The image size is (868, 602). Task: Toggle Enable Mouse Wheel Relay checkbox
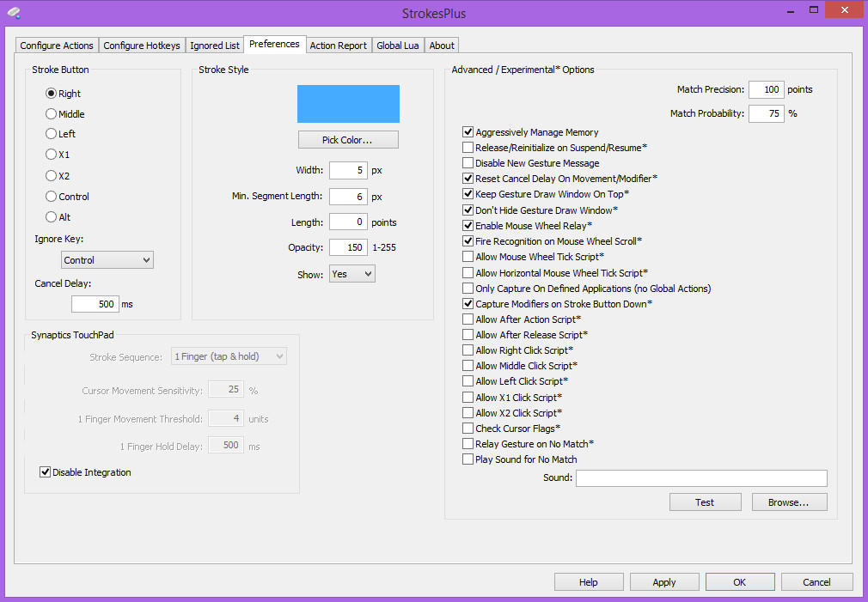click(468, 225)
